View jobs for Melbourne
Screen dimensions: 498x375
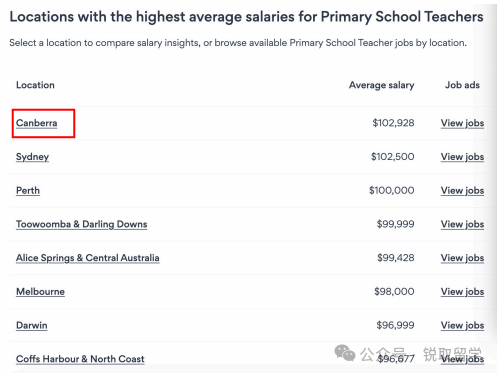point(462,291)
